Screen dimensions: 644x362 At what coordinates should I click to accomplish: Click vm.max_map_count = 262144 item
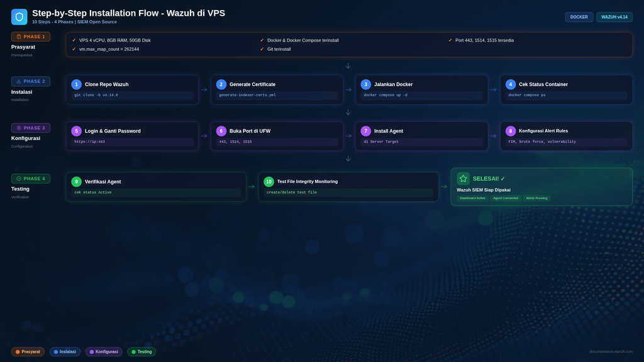pos(109,49)
